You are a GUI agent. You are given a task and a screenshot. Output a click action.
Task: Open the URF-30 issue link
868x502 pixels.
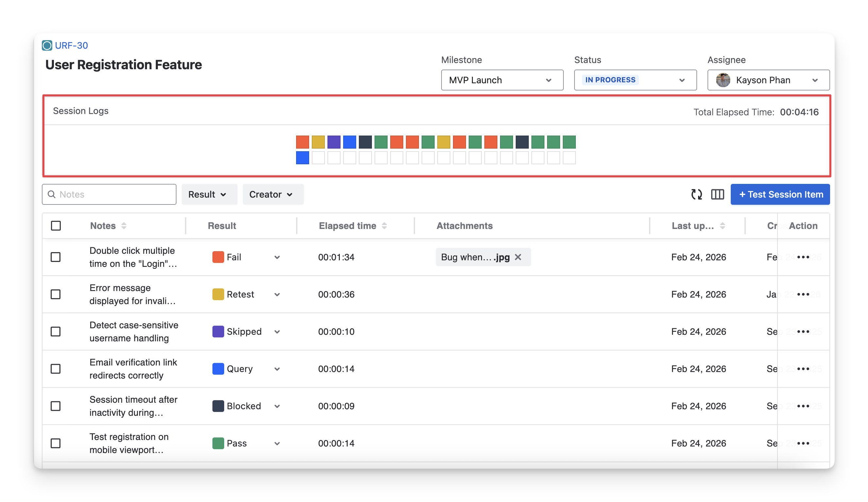(71, 45)
